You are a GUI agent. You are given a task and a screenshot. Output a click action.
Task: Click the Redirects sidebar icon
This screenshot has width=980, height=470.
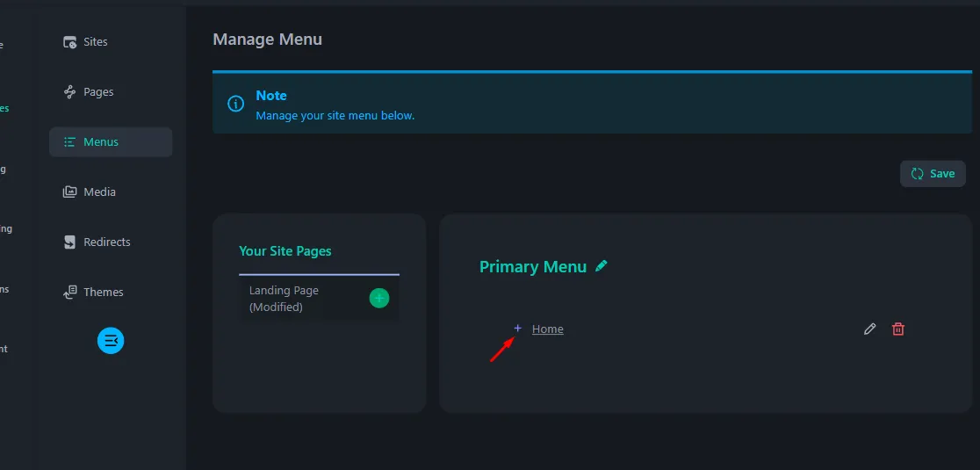[70, 242]
